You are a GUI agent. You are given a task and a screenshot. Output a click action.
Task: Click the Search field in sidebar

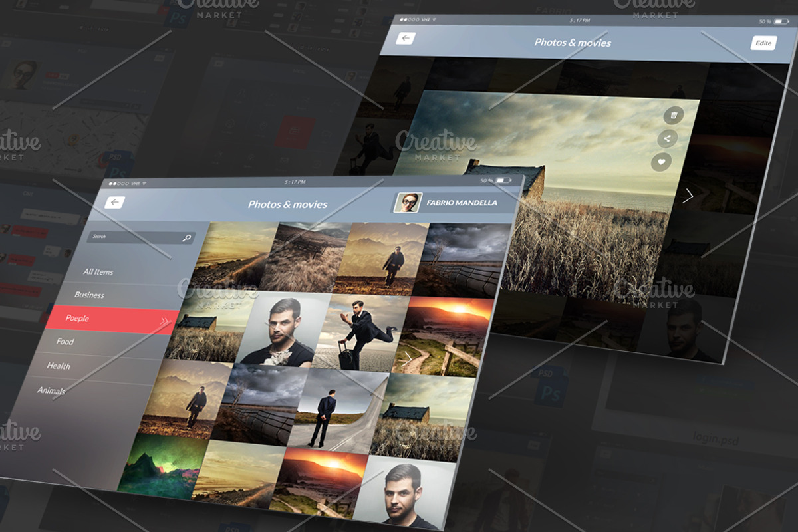click(140, 237)
